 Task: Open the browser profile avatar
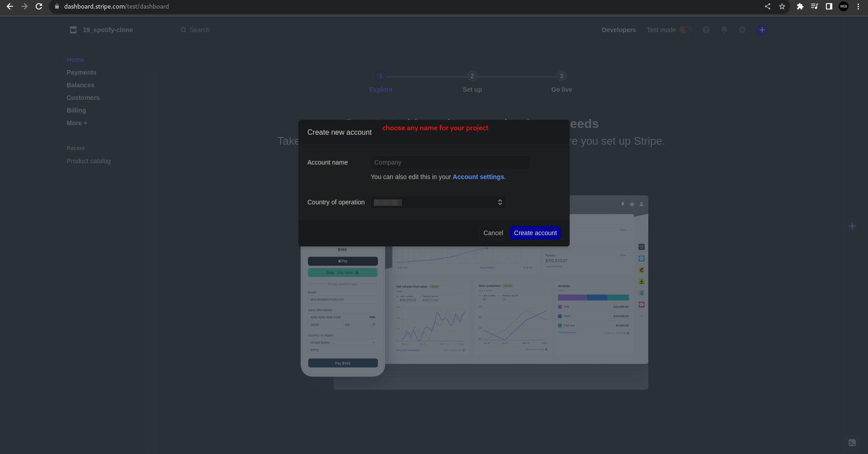844,6
